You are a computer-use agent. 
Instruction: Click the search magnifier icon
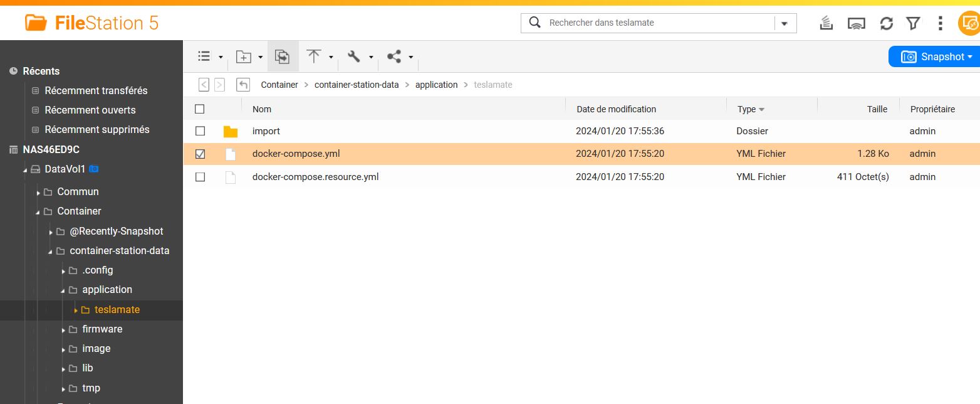coord(534,23)
